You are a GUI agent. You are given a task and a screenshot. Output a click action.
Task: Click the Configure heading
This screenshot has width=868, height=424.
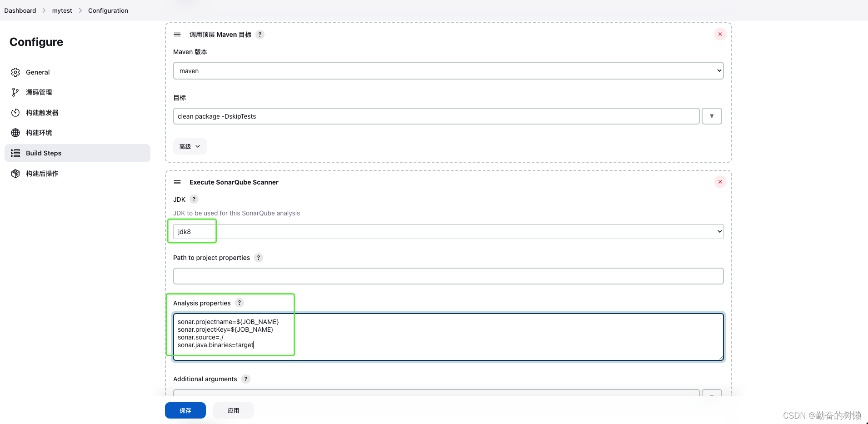36,42
